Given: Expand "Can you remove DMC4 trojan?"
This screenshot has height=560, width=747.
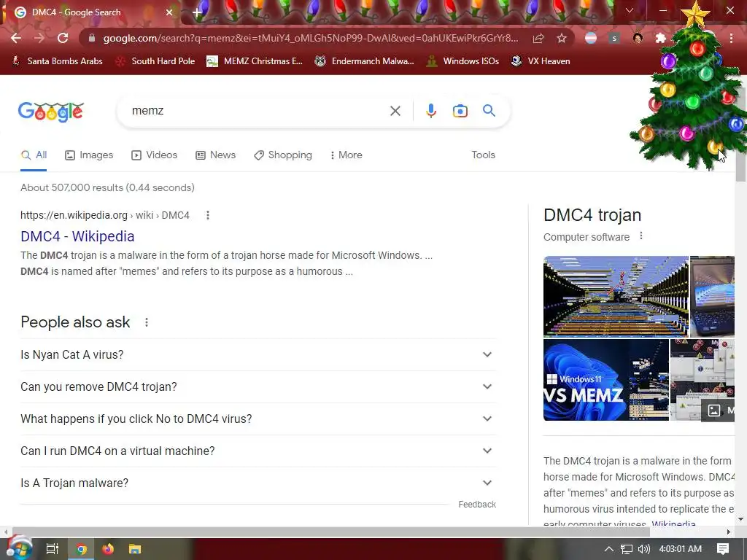Looking at the screenshot, I should 258,386.
